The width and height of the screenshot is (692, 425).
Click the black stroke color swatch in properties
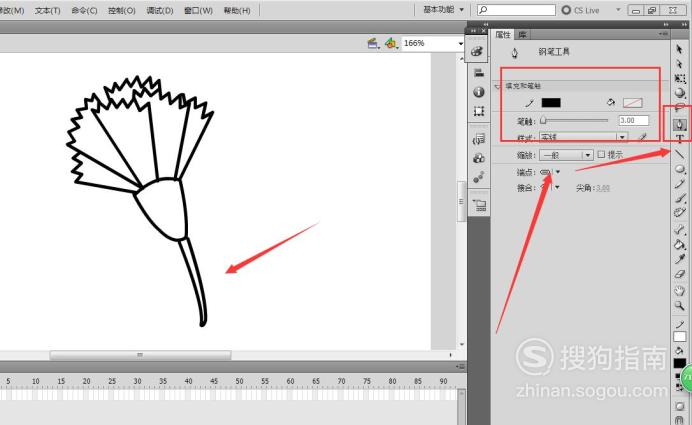pos(551,103)
